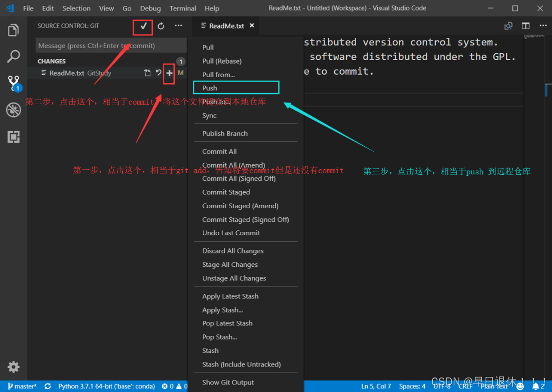
Task: Select Sync menu entry
Action: [246, 116]
